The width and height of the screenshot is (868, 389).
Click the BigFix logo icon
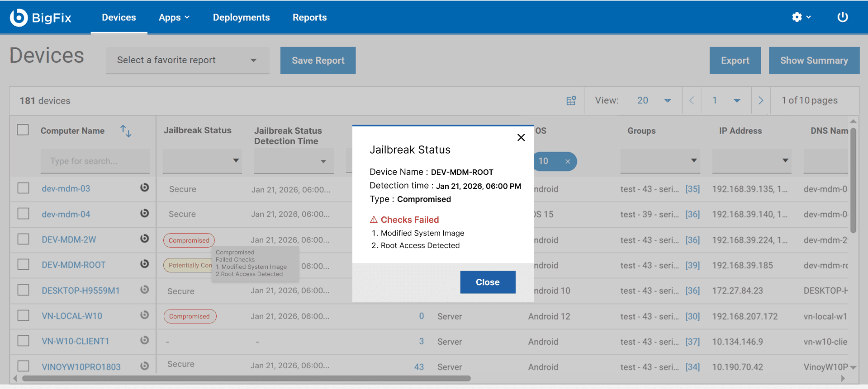tap(19, 18)
